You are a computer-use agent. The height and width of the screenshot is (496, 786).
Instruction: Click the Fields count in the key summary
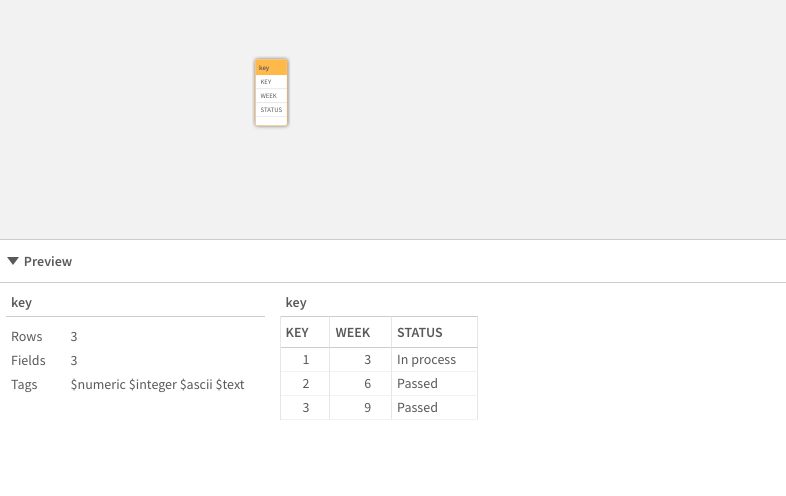(x=74, y=361)
